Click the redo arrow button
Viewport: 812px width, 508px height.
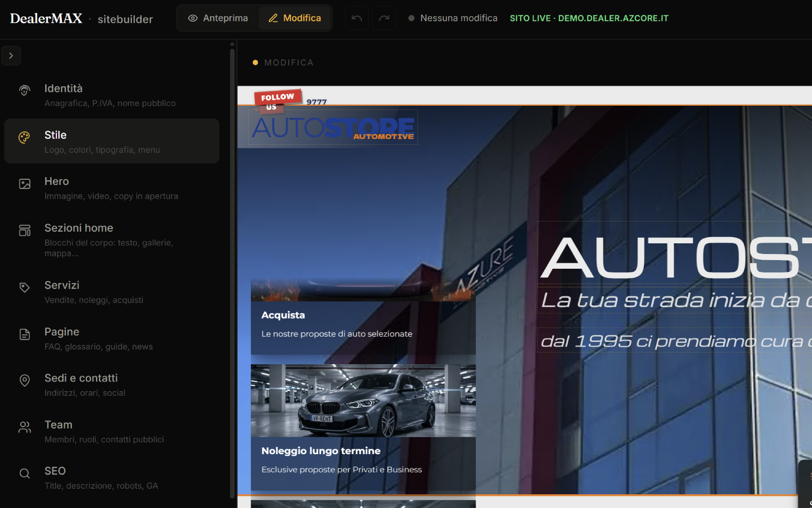[384, 18]
